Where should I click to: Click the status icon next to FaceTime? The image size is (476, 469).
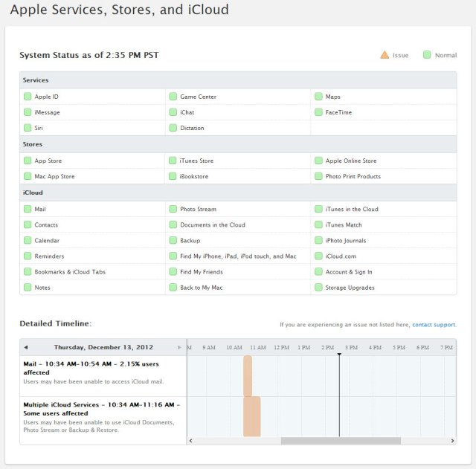(318, 112)
